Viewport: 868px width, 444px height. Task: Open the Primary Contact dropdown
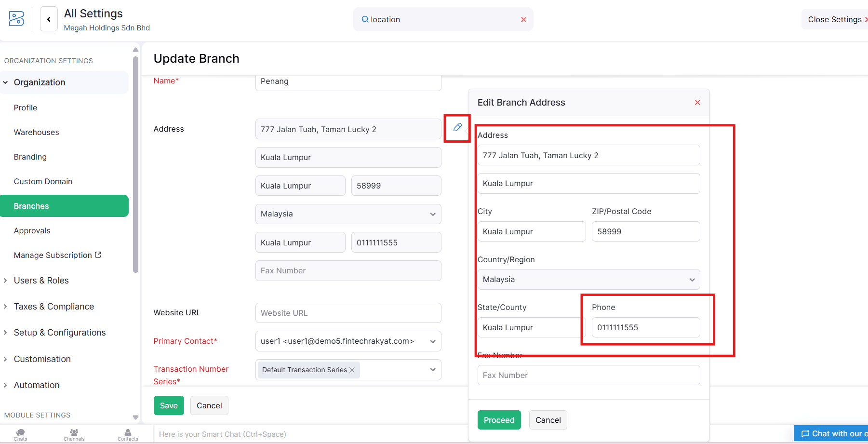(348, 341)
